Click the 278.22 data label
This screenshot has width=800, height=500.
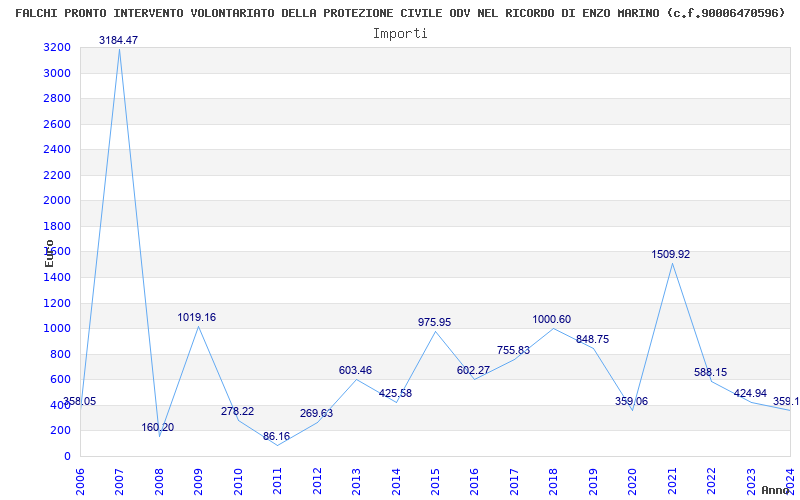point(237,411)
